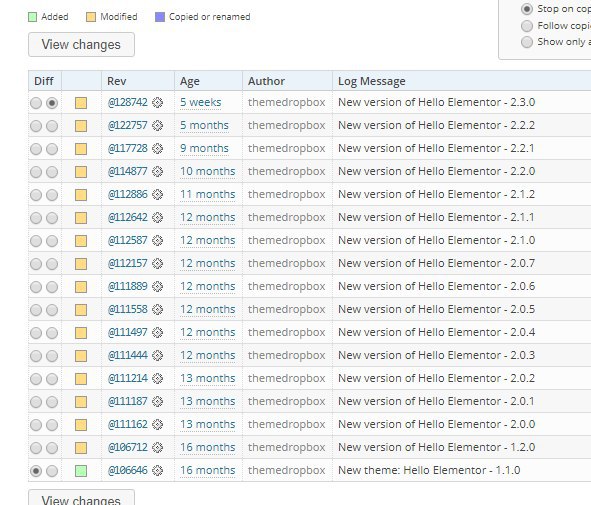Click the Modified swatch in row @128742
Screen dimensions: 591x505
(81, 103)
